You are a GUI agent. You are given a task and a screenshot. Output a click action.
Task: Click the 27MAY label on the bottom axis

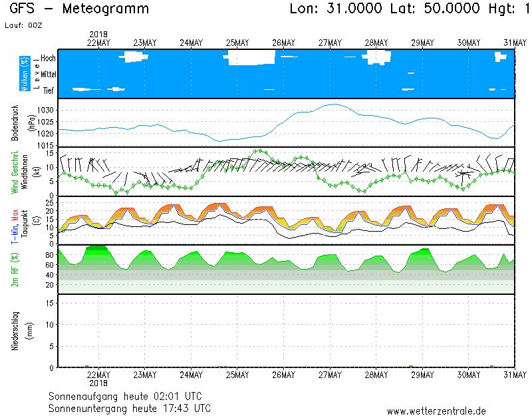330,375
